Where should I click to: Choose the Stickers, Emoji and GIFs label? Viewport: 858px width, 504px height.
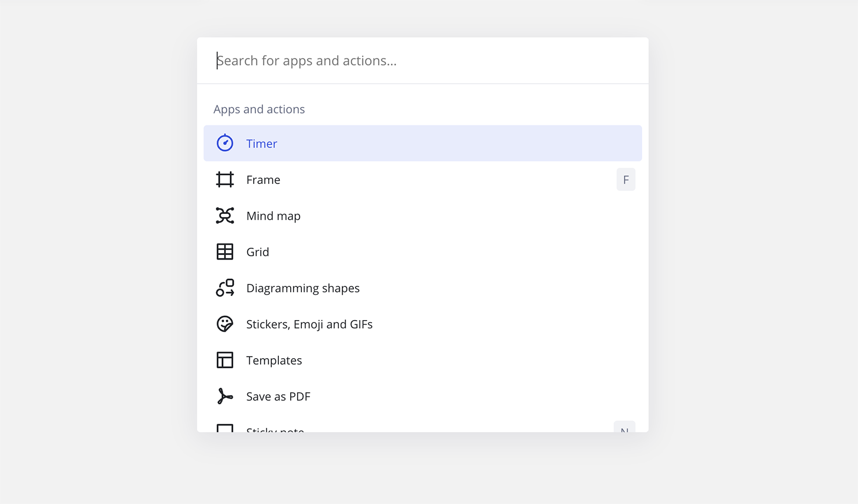click(309, 324)
